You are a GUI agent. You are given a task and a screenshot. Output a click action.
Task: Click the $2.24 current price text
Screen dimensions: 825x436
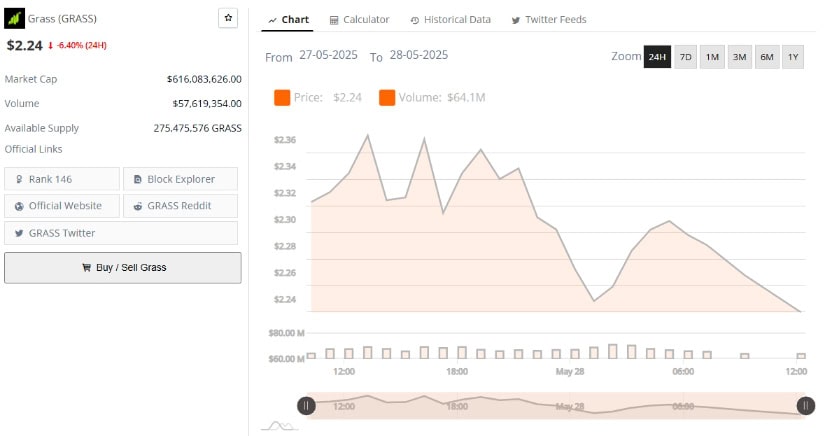[x=24, y=46]
